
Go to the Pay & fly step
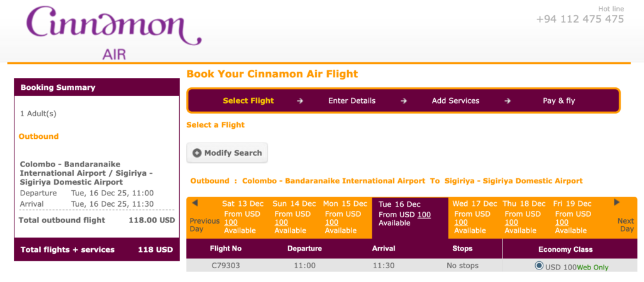558,100
